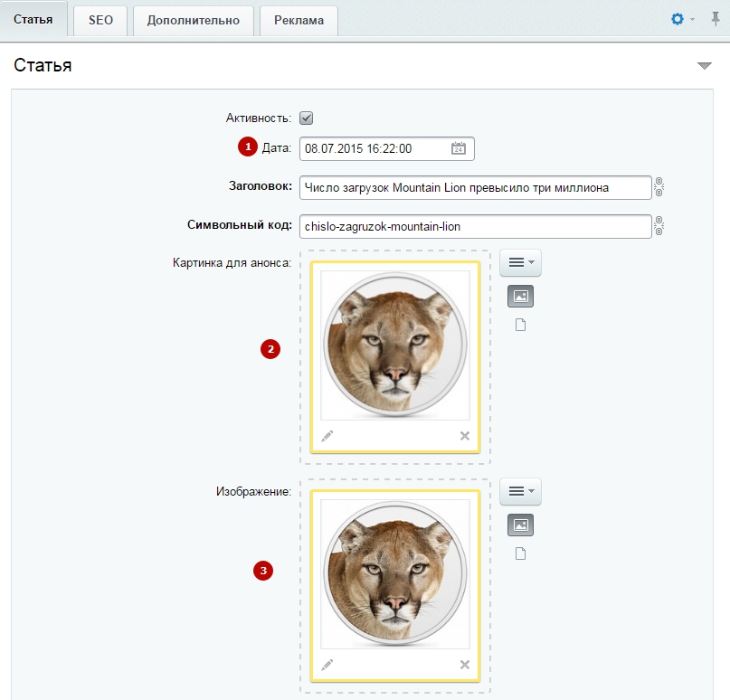Open the dropdown arrow next to gear icon
Screen dimensions: 730x700
[x=692, y=20]
